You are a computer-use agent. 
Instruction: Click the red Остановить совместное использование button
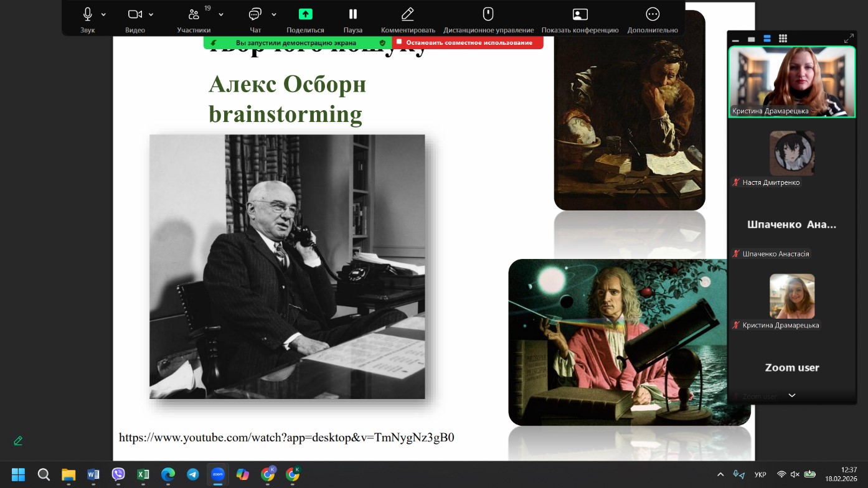[468, 42]
